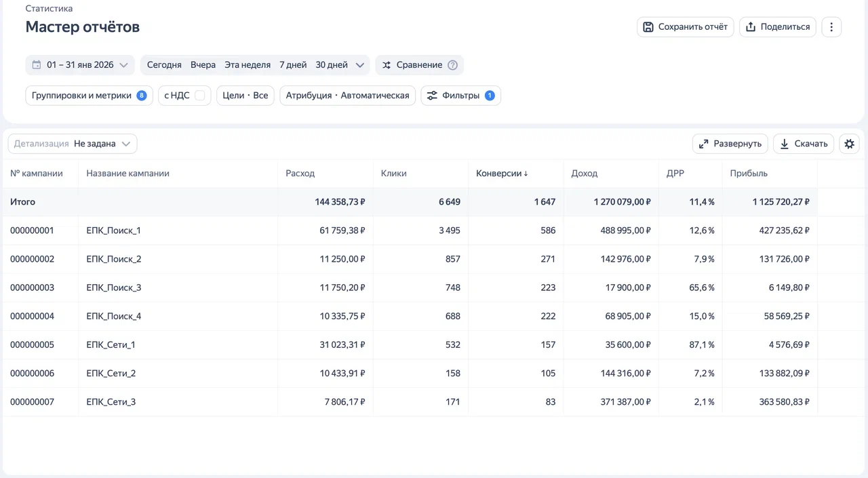Viewport: 868px width, 478px height.
Task: Toggle the с НДС checkbox
Action: (x=199, y=96)
